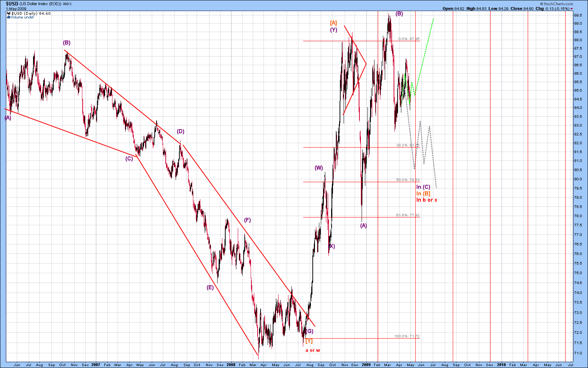This screenshot has width=588, height=368.
Task: Click the 'In (C)' annotation
Action: tap(423, 187)
